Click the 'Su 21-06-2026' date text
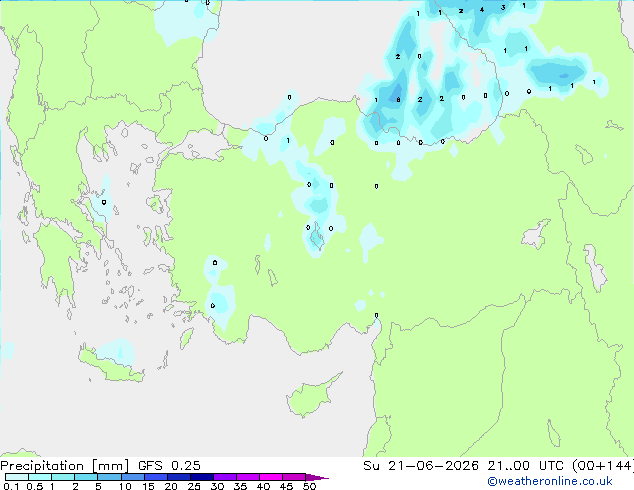 (x=421, y=466)
